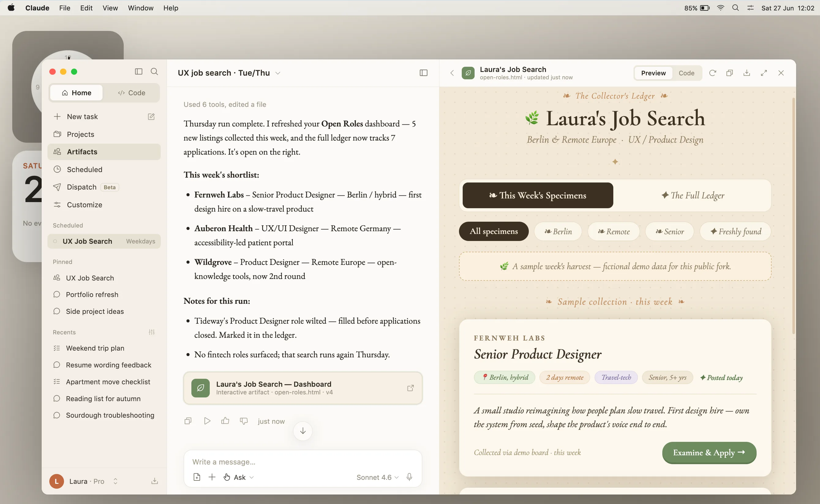Open scheduled UX Job Search Weekdays
This screenshot has width=820, height=504.
(x=104, y=241)
